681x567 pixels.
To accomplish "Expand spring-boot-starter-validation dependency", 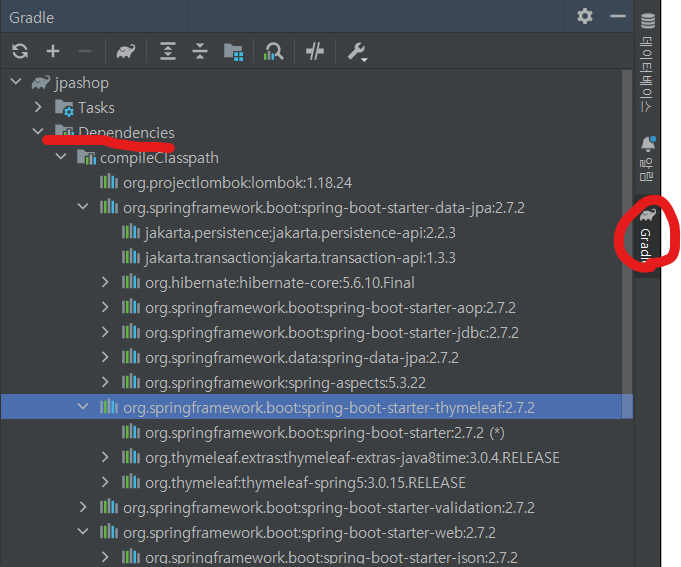I will tap(83, 507).
